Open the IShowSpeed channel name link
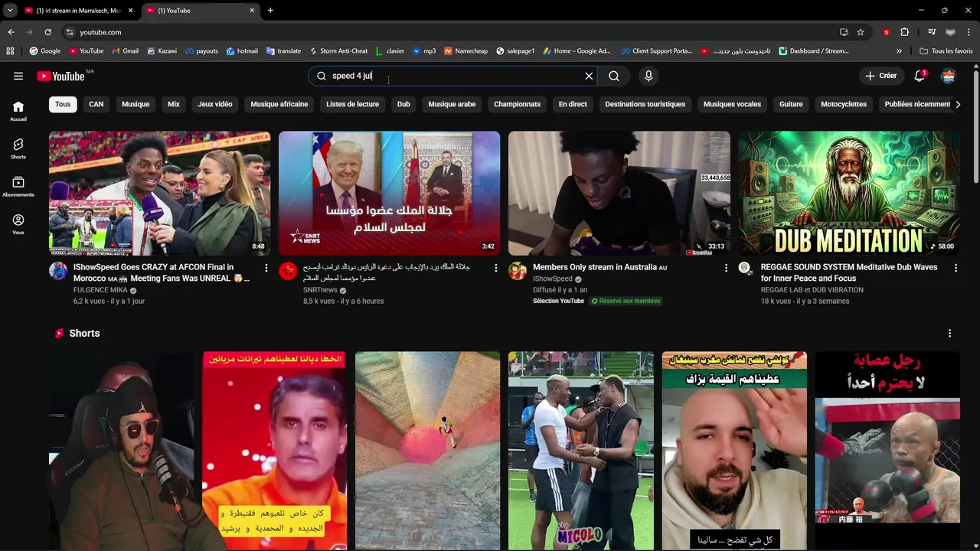This screenshot has height=551, width=980. coord(552,279)
